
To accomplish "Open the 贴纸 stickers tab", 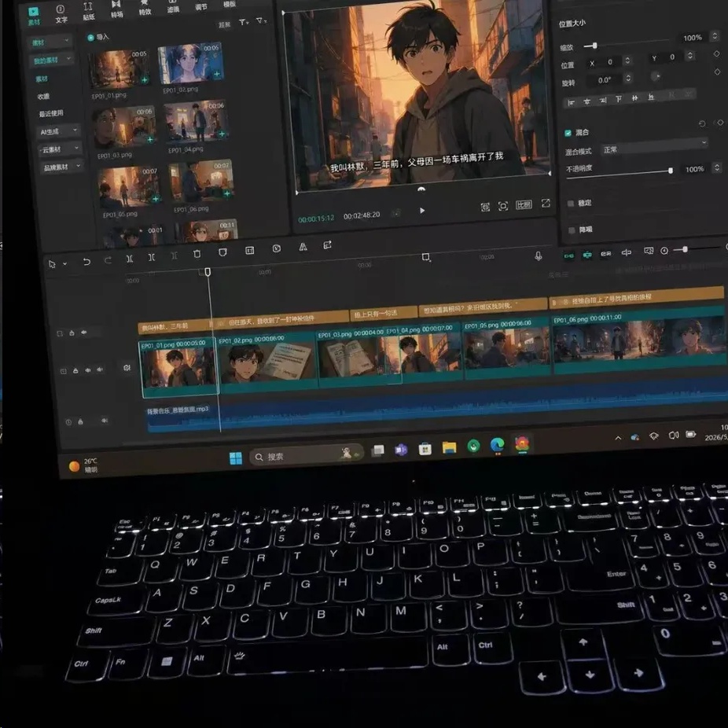I will 88,11.
